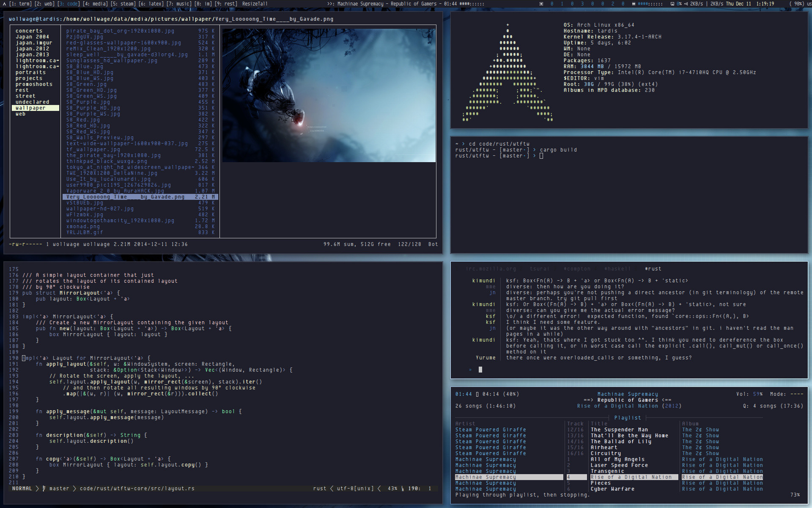Click the git branch icon in vim statusline
Image resolution: width=812 pixels, height=508 pixels.
(44, 489)
